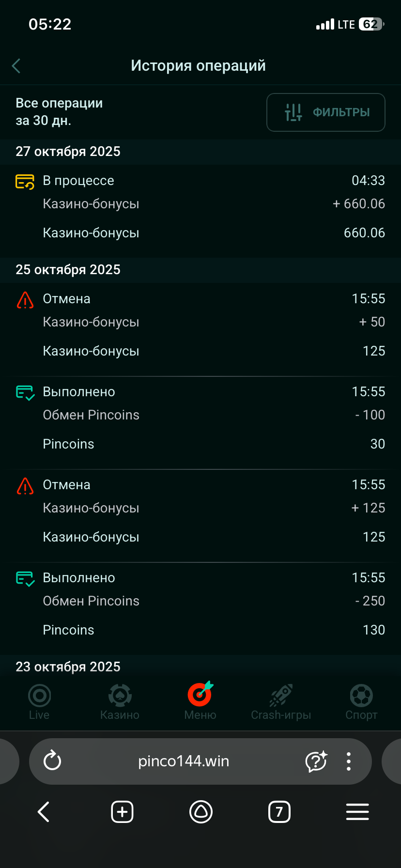Tap the green completed icon for -250 exchange
This screenshot has height=868, width=401.
coord(25,579)
